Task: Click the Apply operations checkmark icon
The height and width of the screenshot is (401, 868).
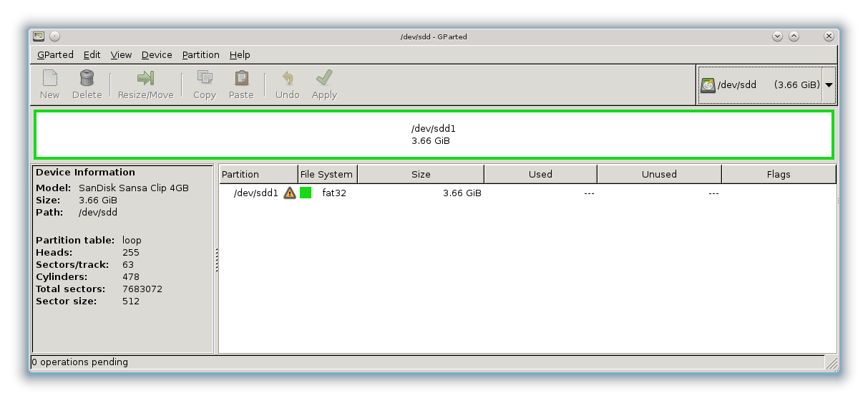Action: [x=324, y=78]
